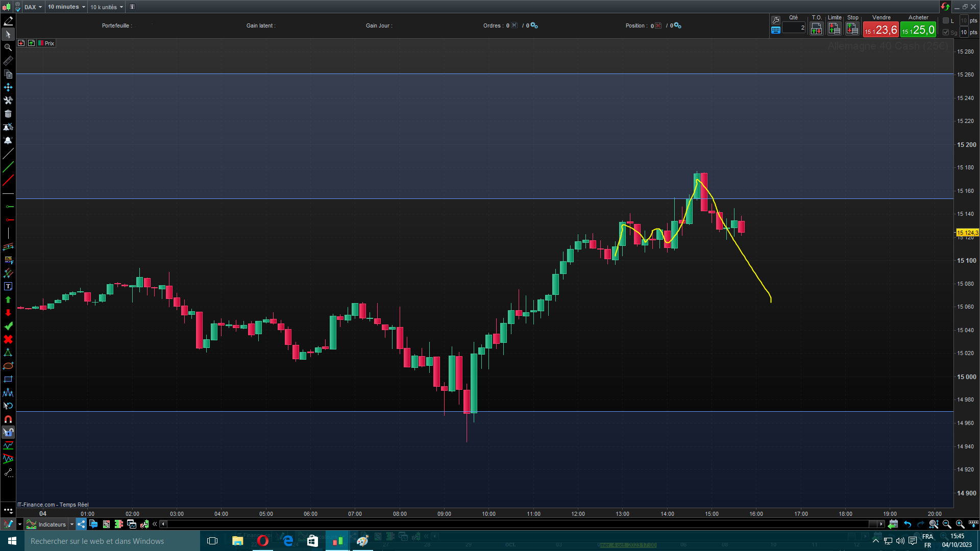Click the Stop order icon

[x=852, y=29]
